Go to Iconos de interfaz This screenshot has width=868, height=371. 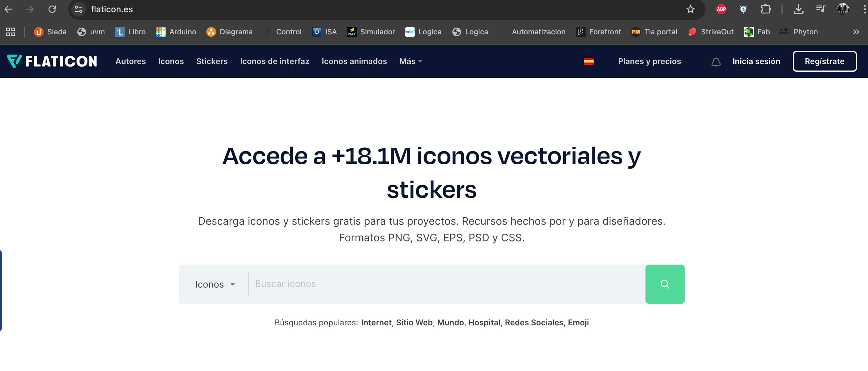275,61
